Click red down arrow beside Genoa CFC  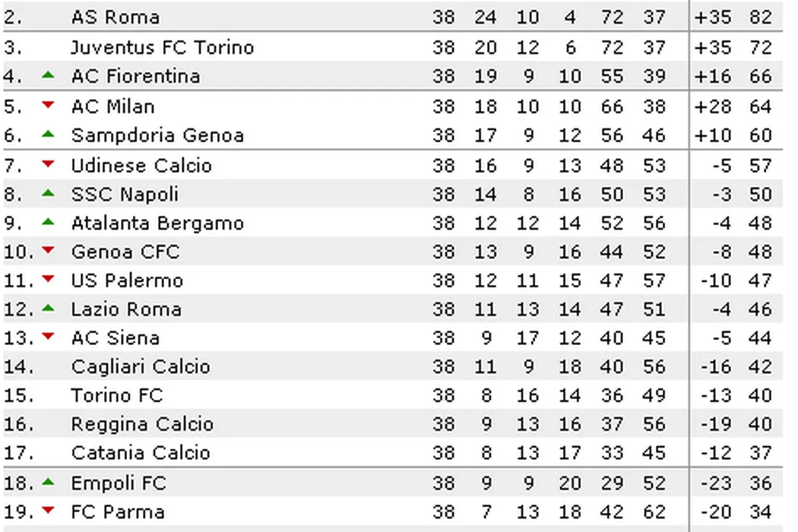pos(49,250)
